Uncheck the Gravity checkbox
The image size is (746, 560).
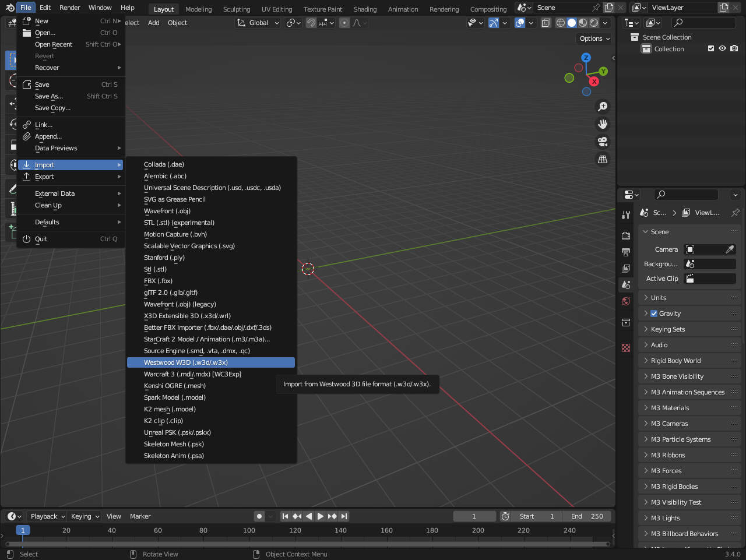click(x=654, y=314)
